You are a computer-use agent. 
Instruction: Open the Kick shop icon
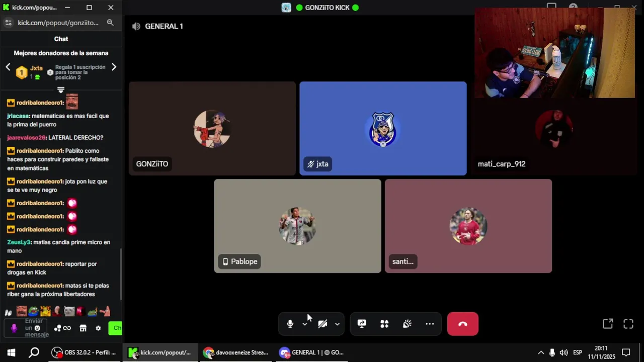tap(83, 328)
